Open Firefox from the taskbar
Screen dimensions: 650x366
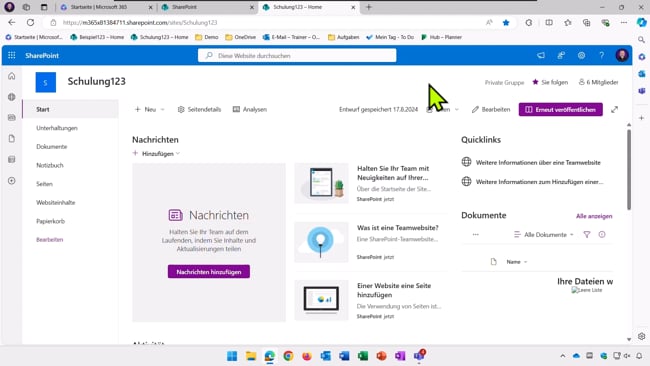(x=307, y=356)
